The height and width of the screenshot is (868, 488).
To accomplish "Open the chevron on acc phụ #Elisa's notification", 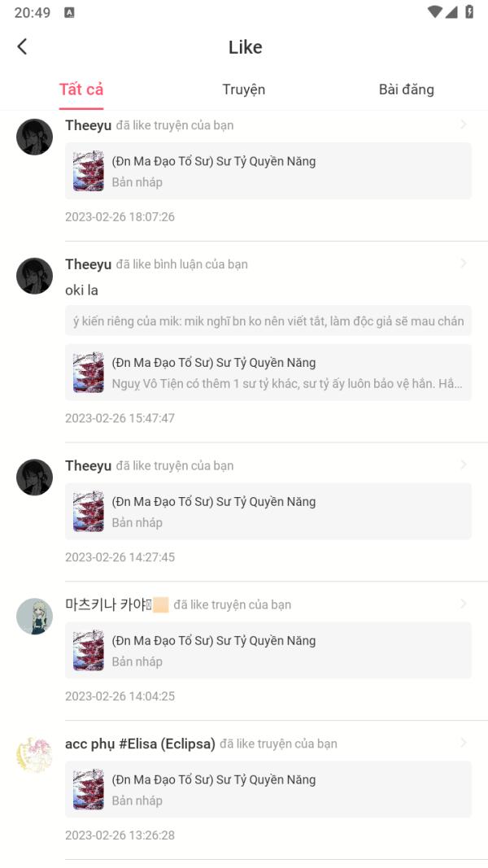I will pos(464,743).
